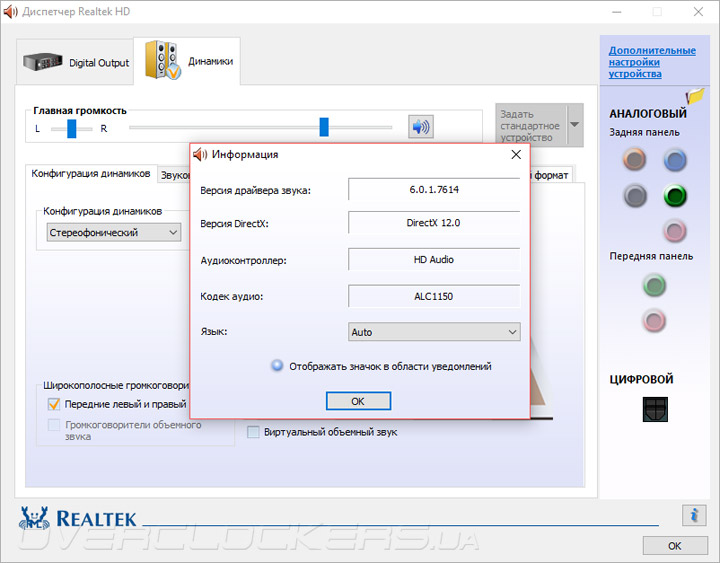The height and width of the screenshot is (563, 720).
Task: Open the Конфигурация динамиков tab
Action: coord(91,174)
